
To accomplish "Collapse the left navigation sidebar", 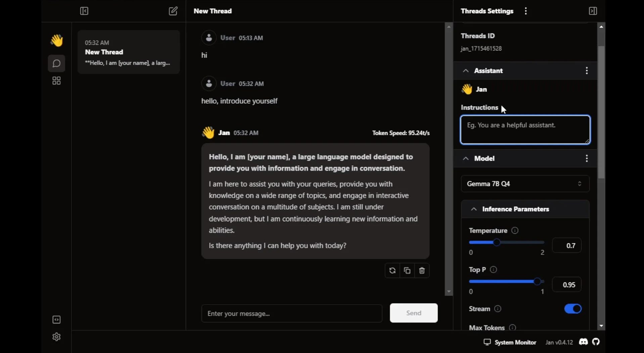I will point(84,11).
